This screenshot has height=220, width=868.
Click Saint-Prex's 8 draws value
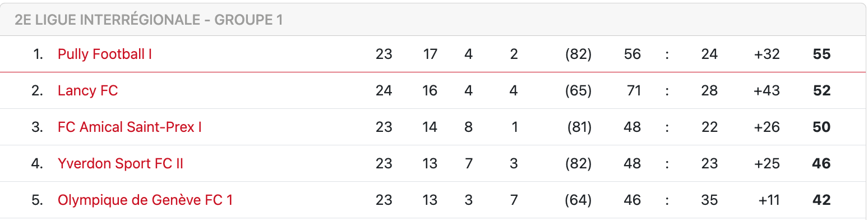click(469, 127)
